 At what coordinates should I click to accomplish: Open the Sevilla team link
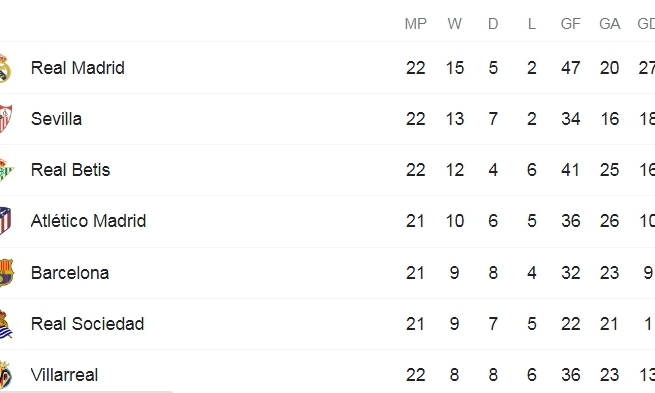(x=56, y=119)
